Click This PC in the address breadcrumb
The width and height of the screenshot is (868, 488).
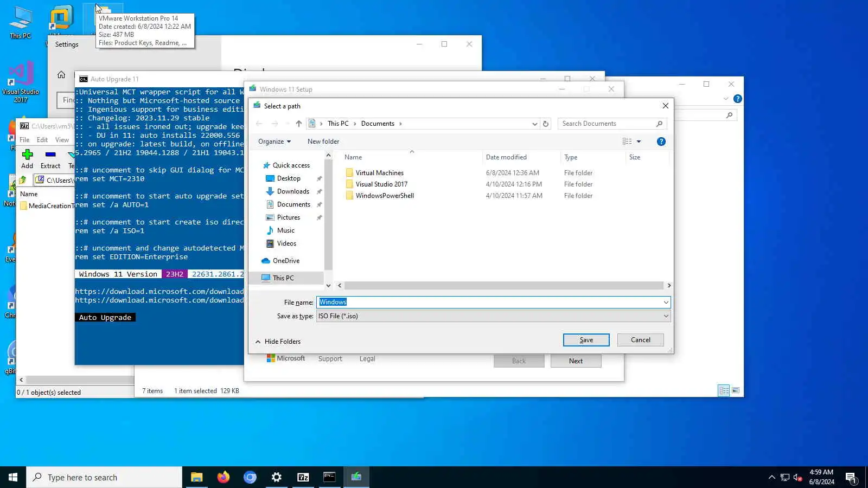(x=338, y=124)
